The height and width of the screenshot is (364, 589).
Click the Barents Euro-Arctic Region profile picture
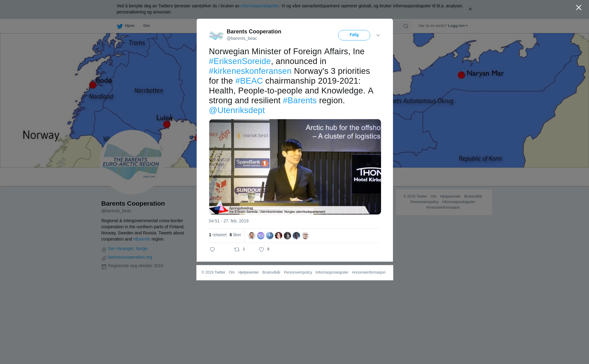pyautogui.click(x=132, y=162)
